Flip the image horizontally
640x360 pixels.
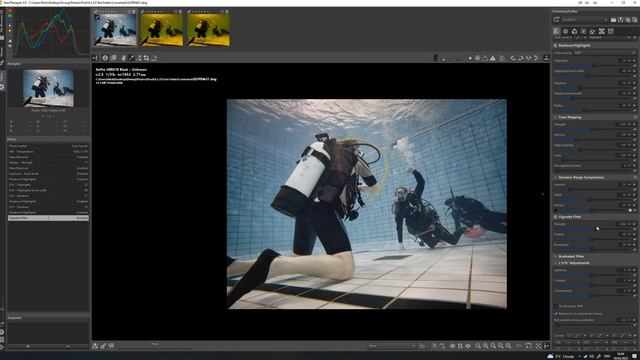click(529, 58)
